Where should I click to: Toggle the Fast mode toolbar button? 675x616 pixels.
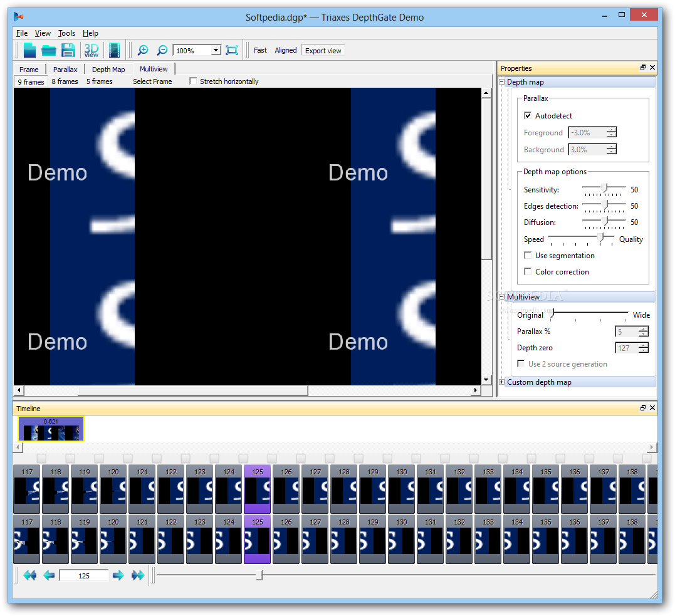[260, 50]
